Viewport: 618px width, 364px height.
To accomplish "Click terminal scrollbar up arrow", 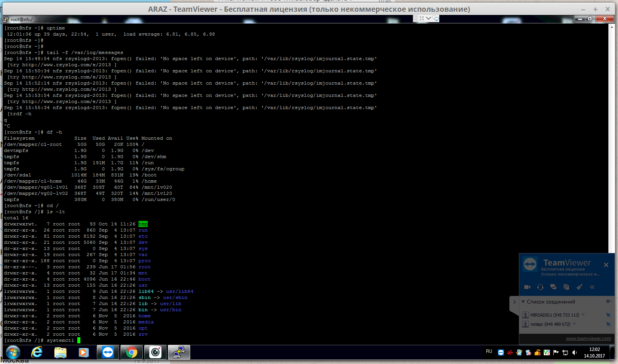I will [612, 27].
